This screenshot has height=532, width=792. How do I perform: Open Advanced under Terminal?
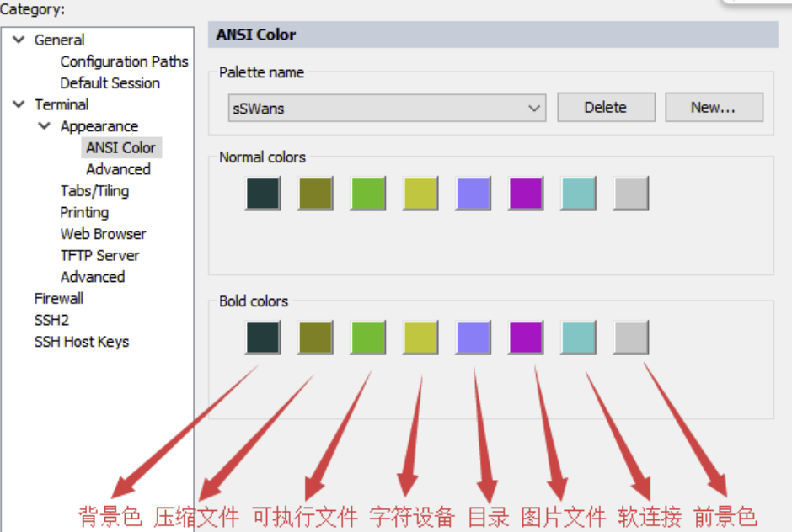93,277
